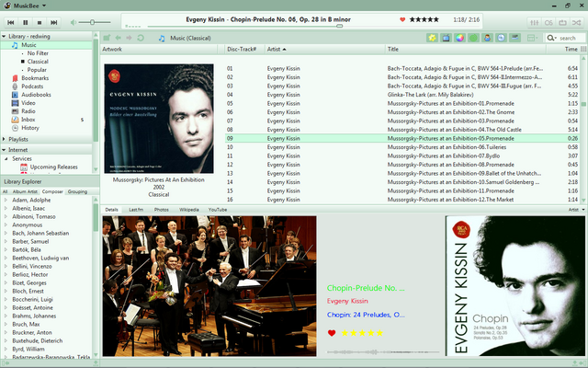Collapse the Internet section
This screenshot has height=368, width=588.
tap(4, 150)
